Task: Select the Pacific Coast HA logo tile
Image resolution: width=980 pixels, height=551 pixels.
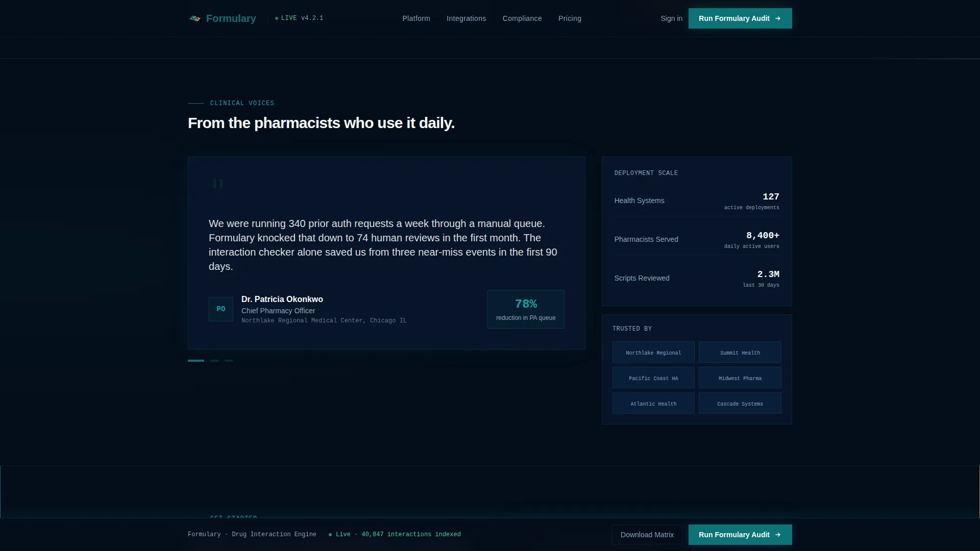Action: (x=653, y=378)
